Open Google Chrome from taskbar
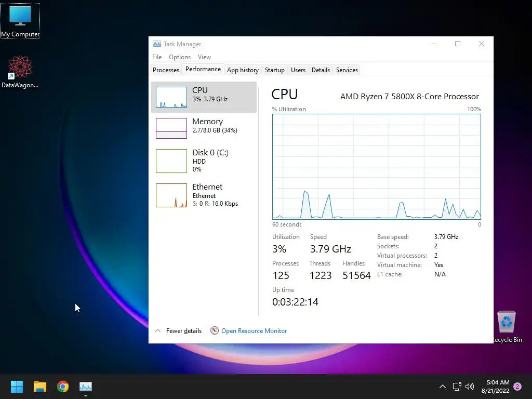This screenshot has height=399, width=532. [x=63, y=387]
